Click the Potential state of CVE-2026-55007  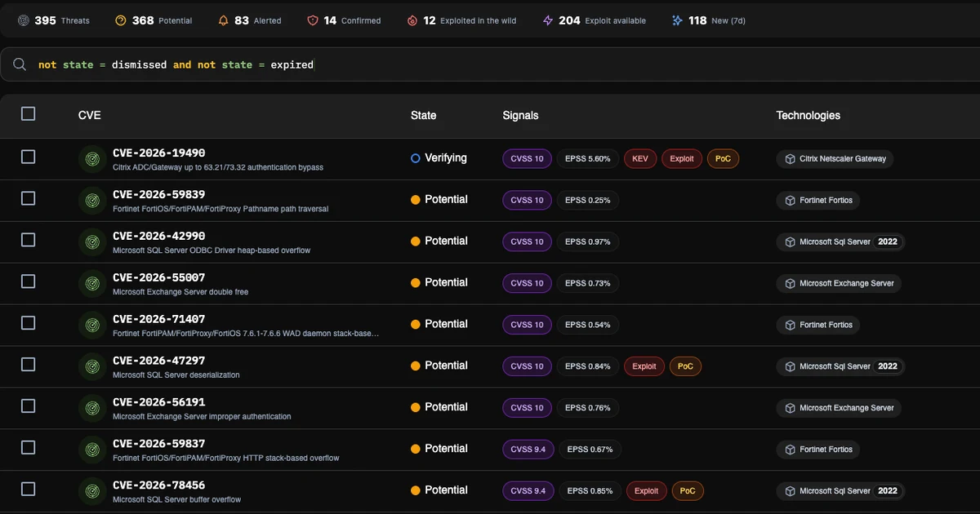[439, 282]
